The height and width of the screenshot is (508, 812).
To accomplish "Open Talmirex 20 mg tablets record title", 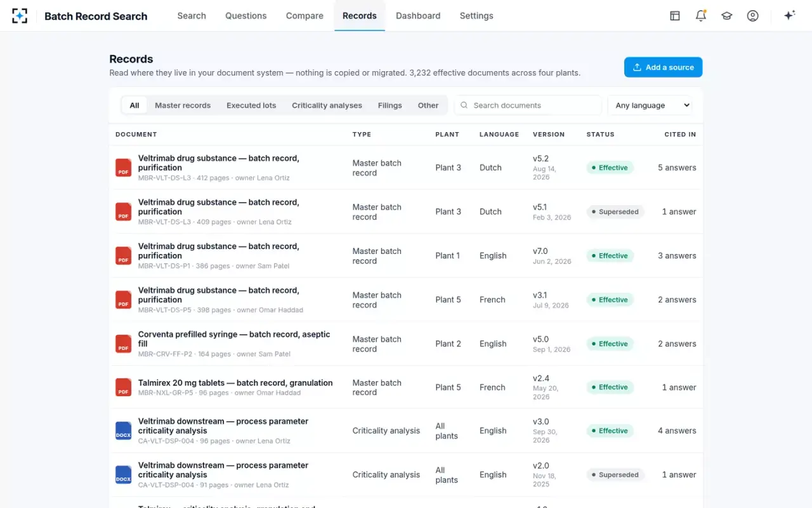I will [235, 383].
